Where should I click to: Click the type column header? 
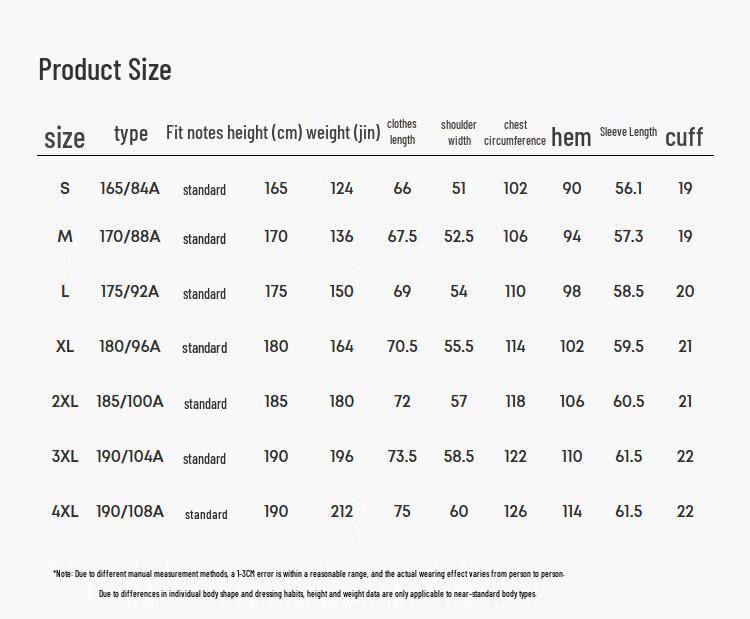(x=131, y=133)
